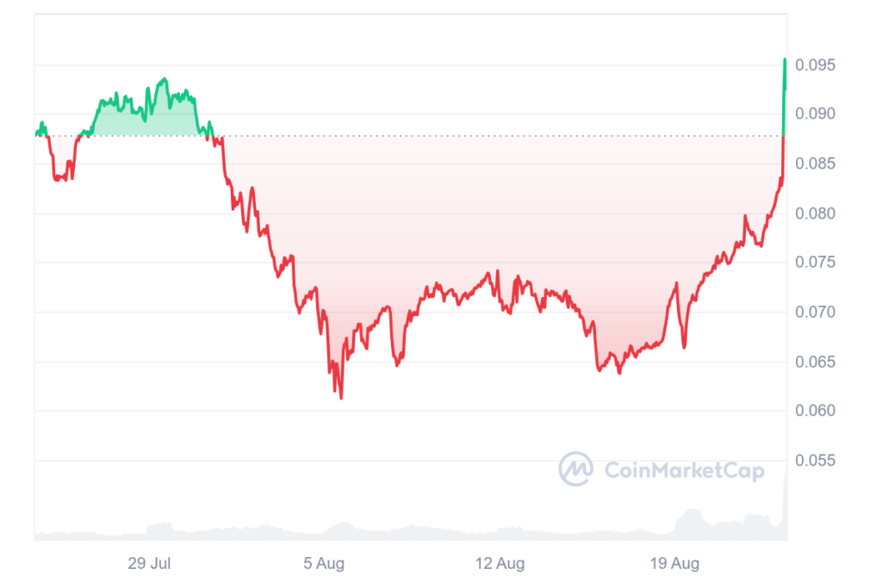
Task: Click the 29 Jul date label
Action: pos(148,564)
